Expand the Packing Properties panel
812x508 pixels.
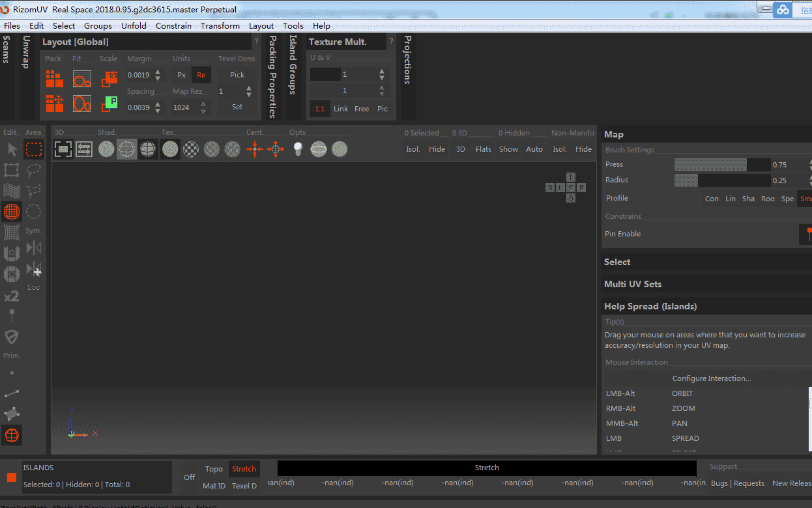[272, 76]
